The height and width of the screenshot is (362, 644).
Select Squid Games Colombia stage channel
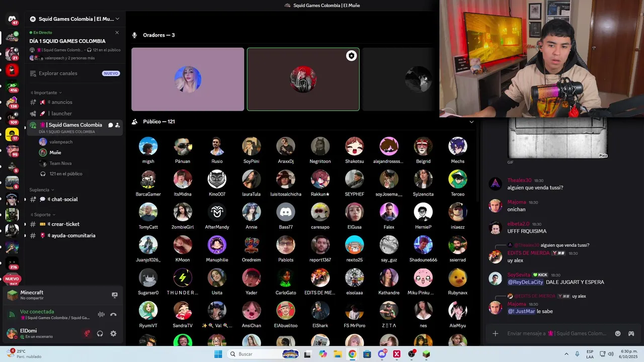pos(74,128)
